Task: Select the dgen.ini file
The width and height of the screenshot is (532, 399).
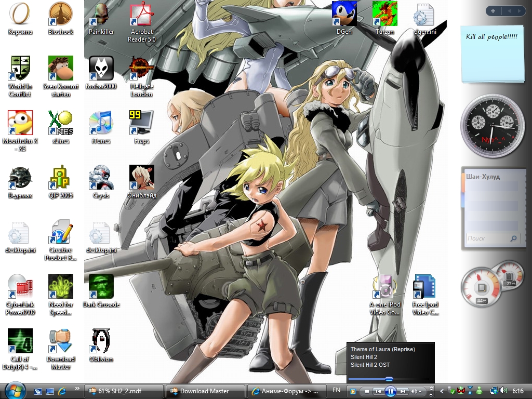Action: click(425, 19)
